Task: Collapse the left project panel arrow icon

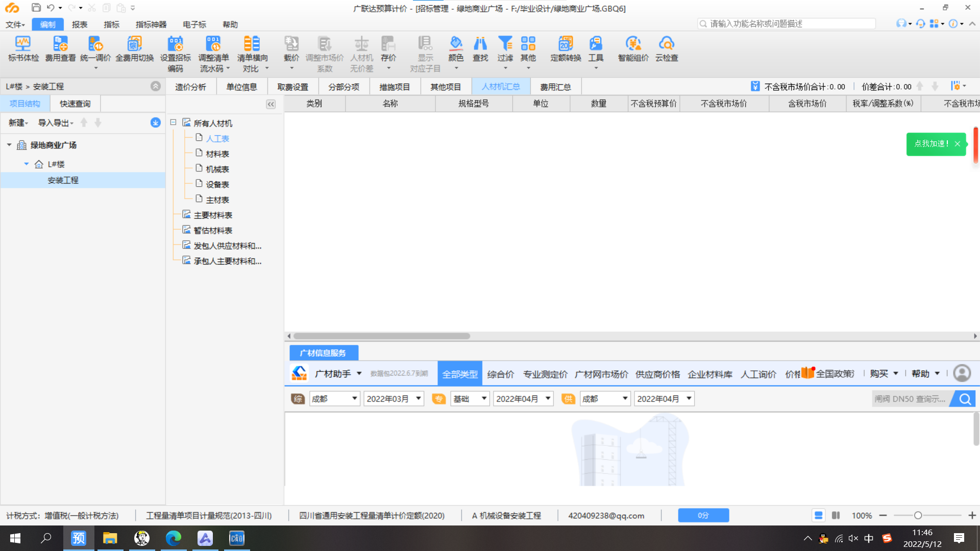Action: point(156,86)
